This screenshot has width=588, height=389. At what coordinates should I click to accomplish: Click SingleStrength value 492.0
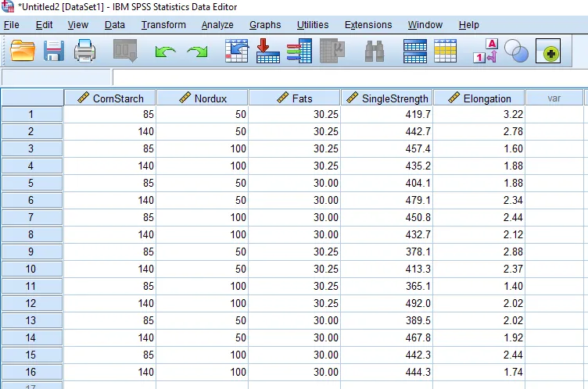pyautogui.click(x=386, y=303)
